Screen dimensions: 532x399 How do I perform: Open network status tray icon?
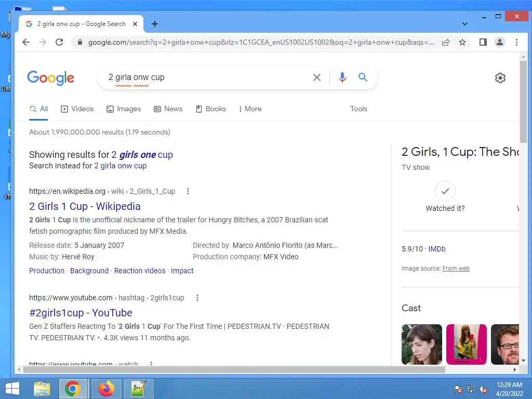[x=470, y=389]
